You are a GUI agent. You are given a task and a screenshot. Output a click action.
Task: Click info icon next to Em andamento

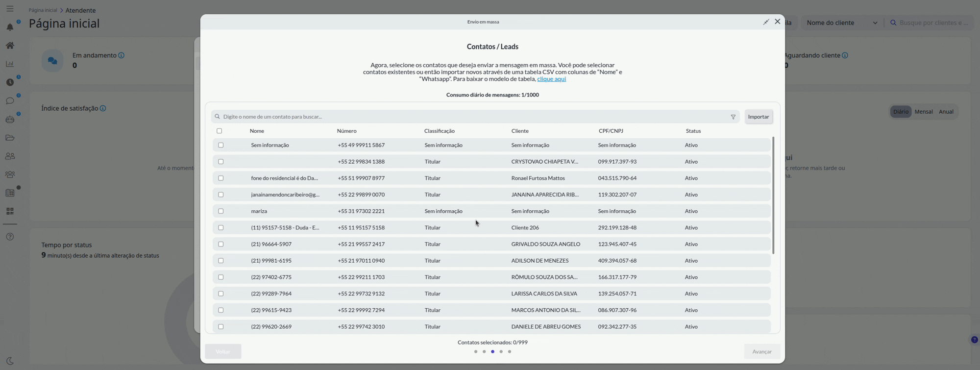(121, 55)
